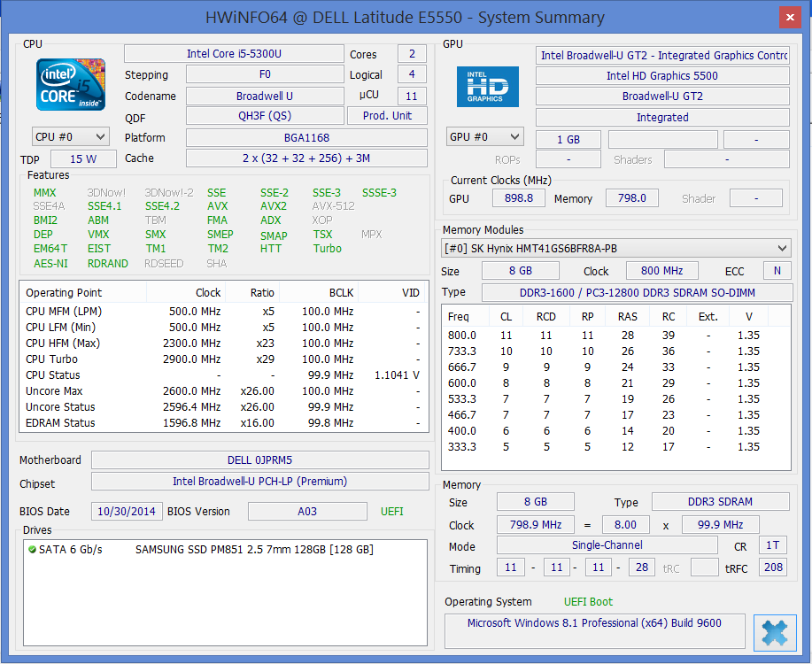Click the Freq column header in timings table
812x664 pixels.
pyautogui.click(x=466, y=316)
